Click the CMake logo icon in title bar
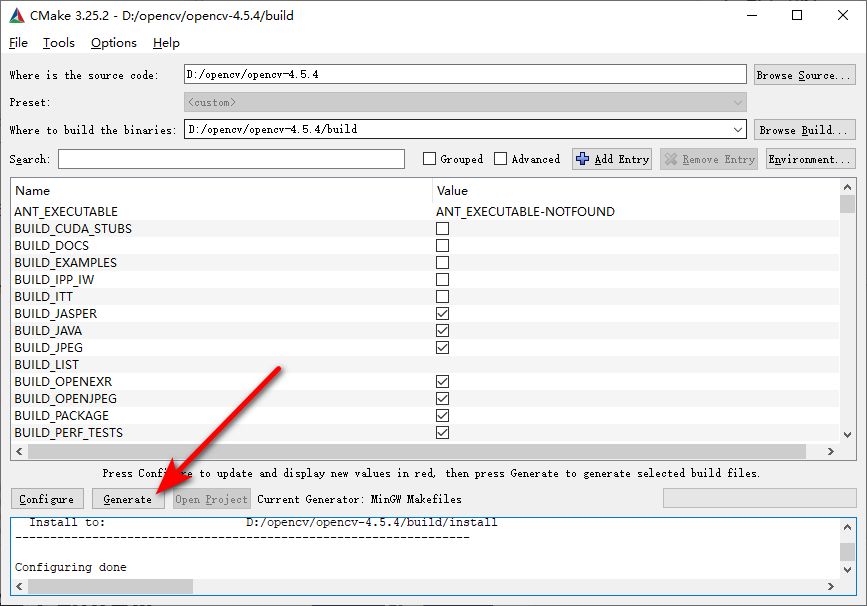Image resolution: width=867 pixels, height=606 pixels. pos(17,15)
